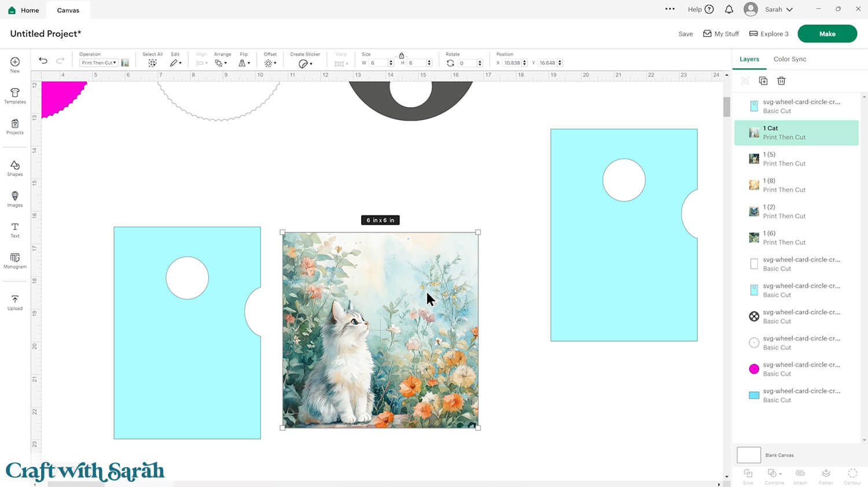Switch to the Color Sync tab

[x=789, y=59]
